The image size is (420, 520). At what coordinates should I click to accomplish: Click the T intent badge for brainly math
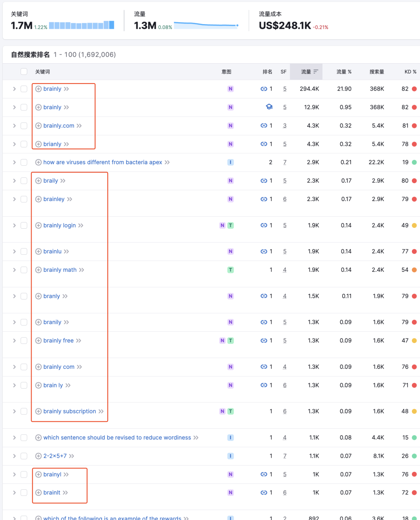(231, 270)
